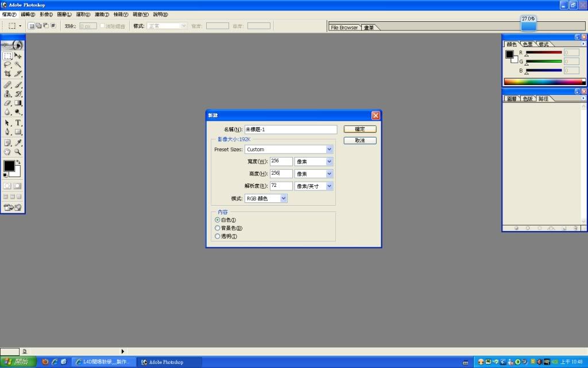Activate the Zoom magnifier tool
This screenshot has width=588, height=368.
[x=18, y=152]
